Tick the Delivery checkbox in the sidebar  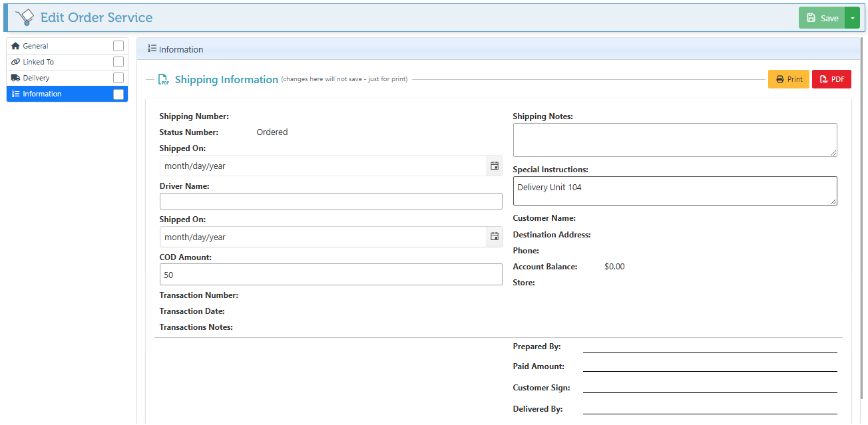coord(118,78)
